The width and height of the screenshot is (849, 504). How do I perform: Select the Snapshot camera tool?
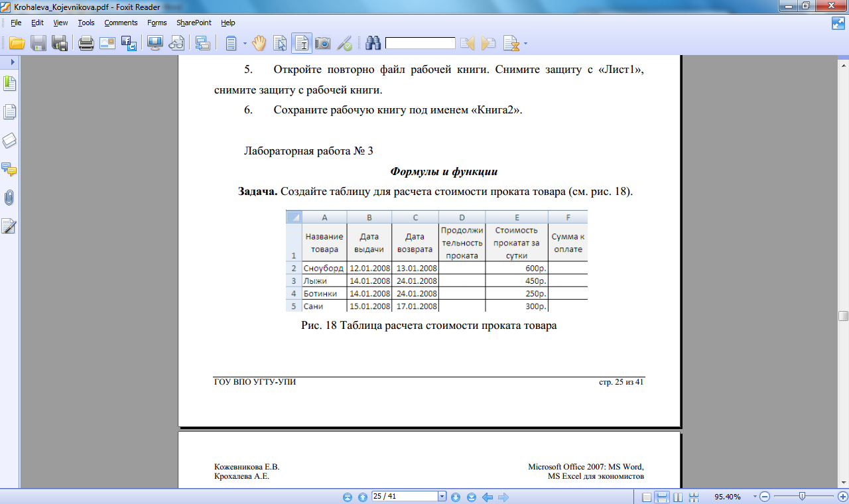[323, 44]
